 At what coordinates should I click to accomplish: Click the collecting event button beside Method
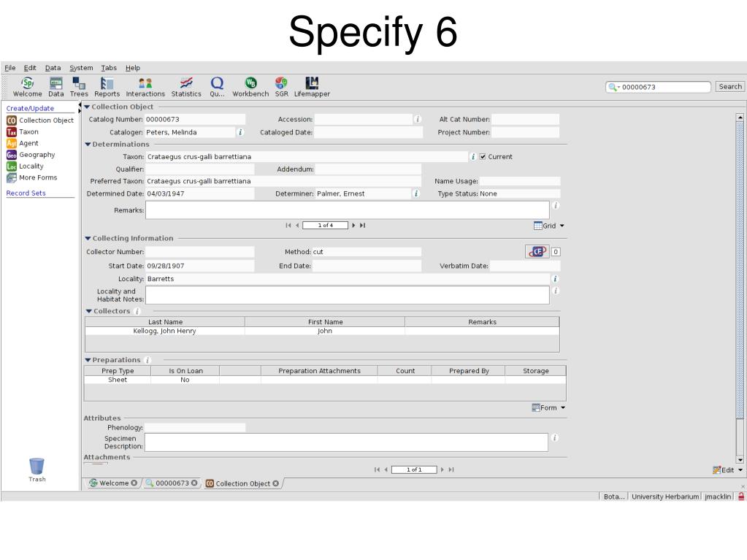[537, 251]
